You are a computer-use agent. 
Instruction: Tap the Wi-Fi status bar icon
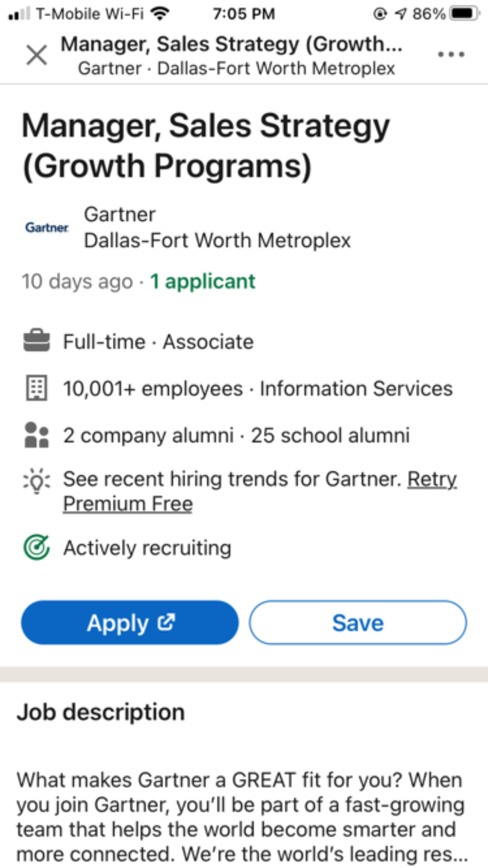pyautogui.click(x=160, y=14)
